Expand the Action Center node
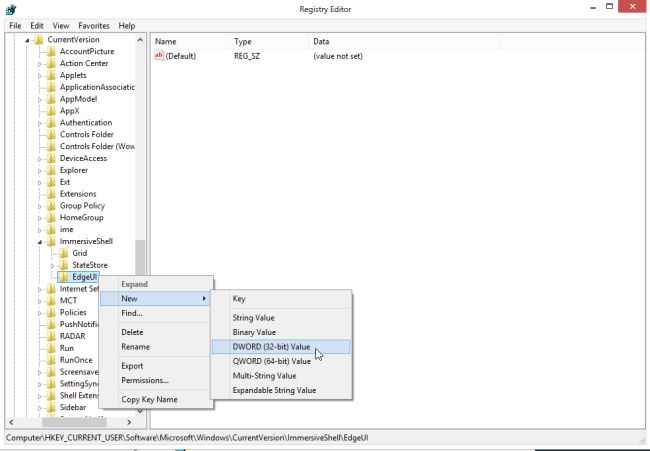Image resolution: width=650 pixels, height=451 pixels. [x=40, y=64]
